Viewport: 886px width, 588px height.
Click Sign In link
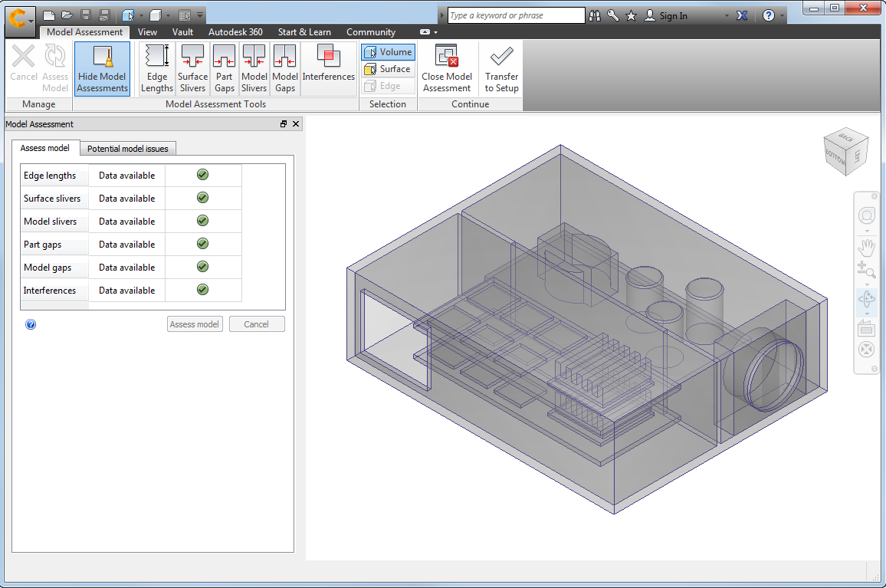[673, 16]
